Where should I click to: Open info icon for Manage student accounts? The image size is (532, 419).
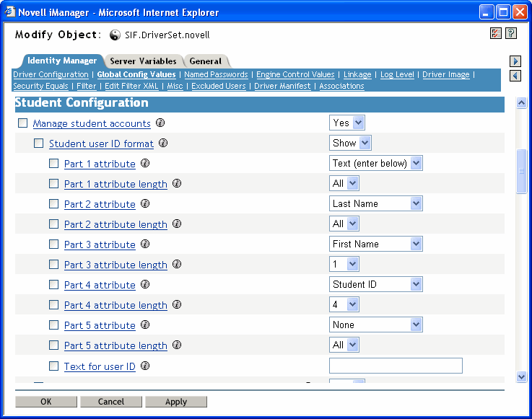[160, 123]
